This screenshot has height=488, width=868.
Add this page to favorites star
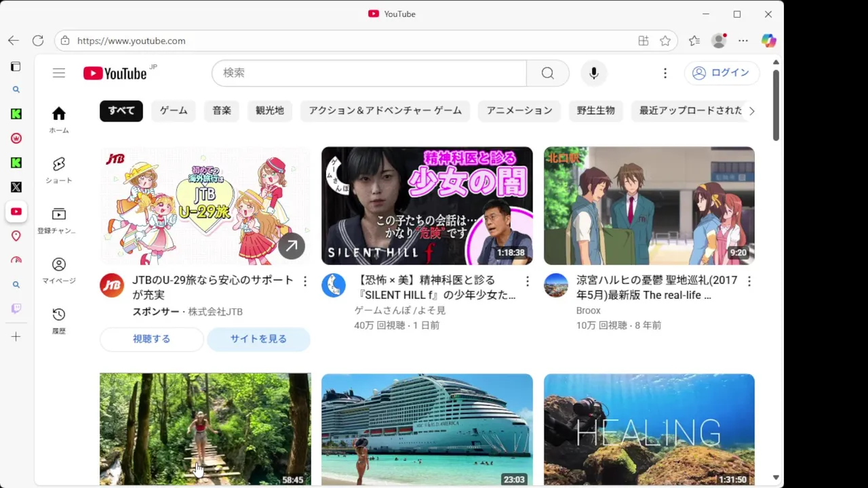click(665, 41)
